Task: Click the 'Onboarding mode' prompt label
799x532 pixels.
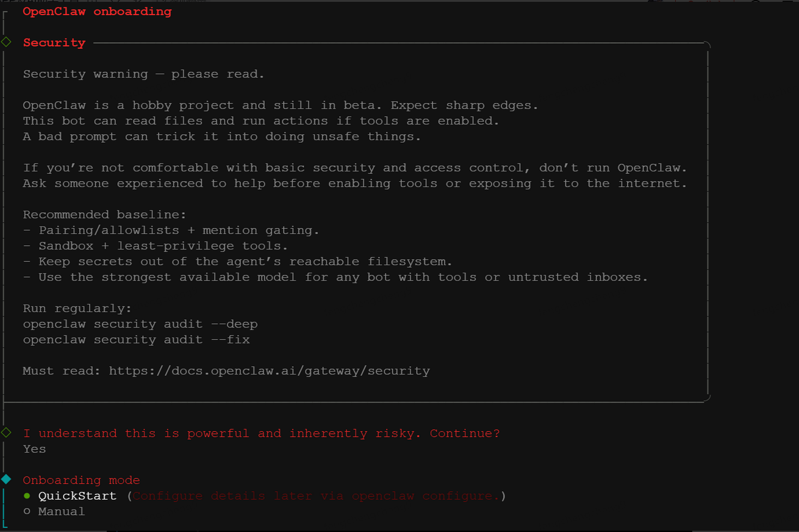Action: click(x=81, y=480)
